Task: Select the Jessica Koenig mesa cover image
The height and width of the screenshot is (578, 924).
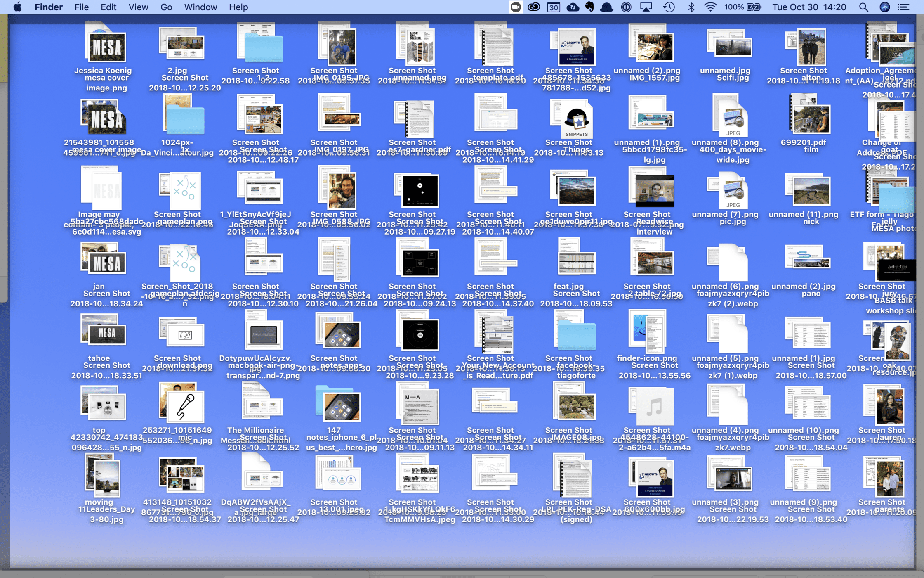Action: tap(106, 47)
